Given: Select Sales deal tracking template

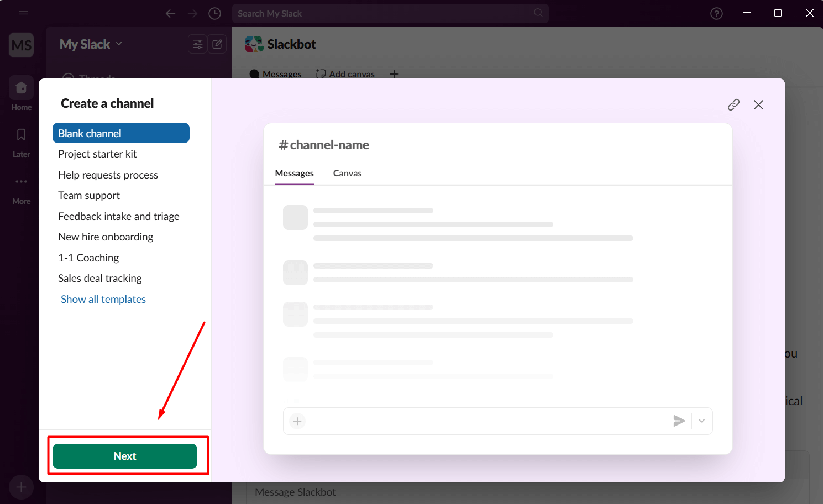Looking at the screenshot, I should pos(100,278).
